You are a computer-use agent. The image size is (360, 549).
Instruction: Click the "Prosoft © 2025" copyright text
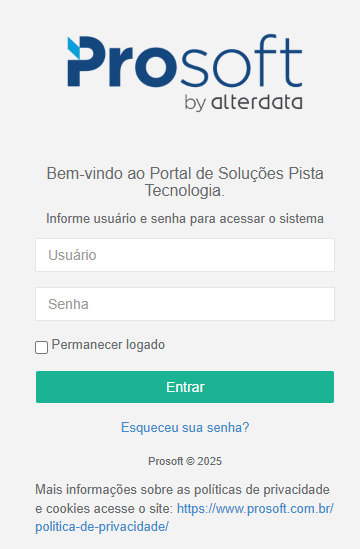pos(185,461)
